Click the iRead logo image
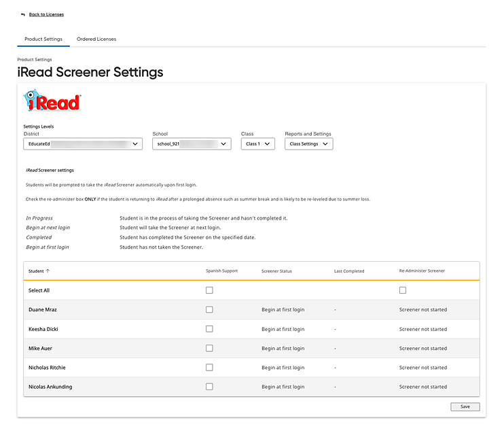The width and height of the screenshot is (504, 431). (x=52, y=101)
